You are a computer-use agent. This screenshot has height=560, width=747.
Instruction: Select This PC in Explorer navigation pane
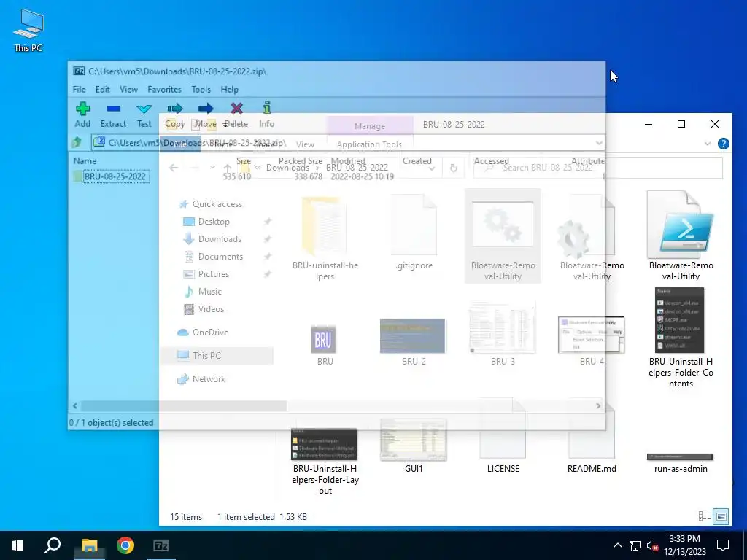pos(206,355)
